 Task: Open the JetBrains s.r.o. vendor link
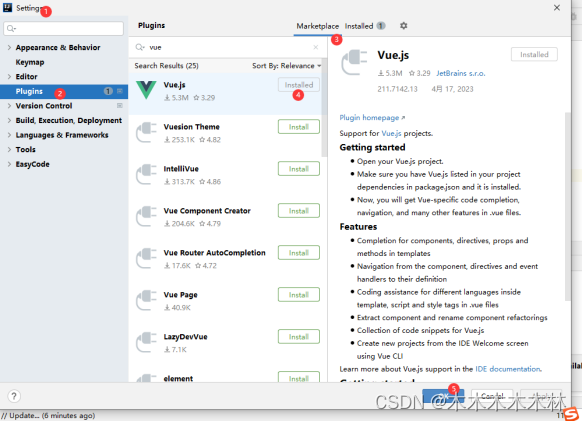tap(461, 74)
